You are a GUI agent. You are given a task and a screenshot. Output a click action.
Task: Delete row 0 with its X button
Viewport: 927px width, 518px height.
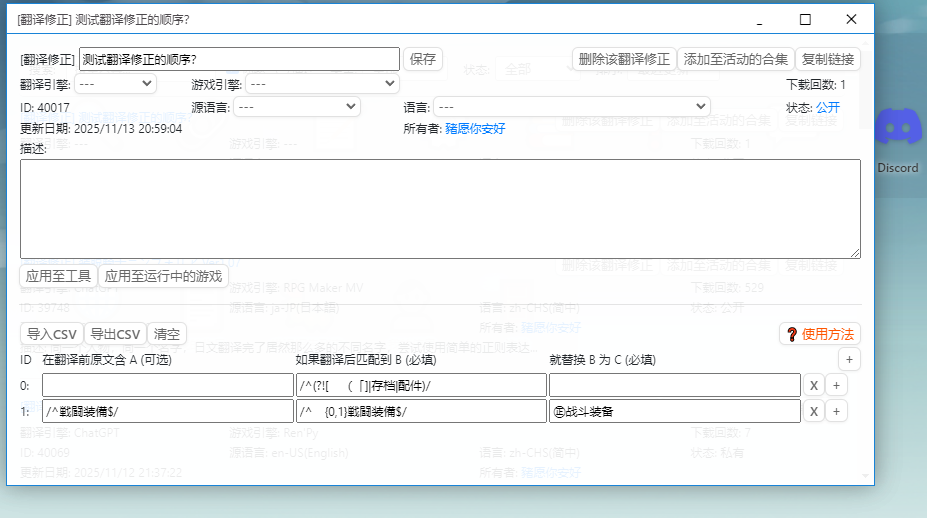tap(814, 385)
